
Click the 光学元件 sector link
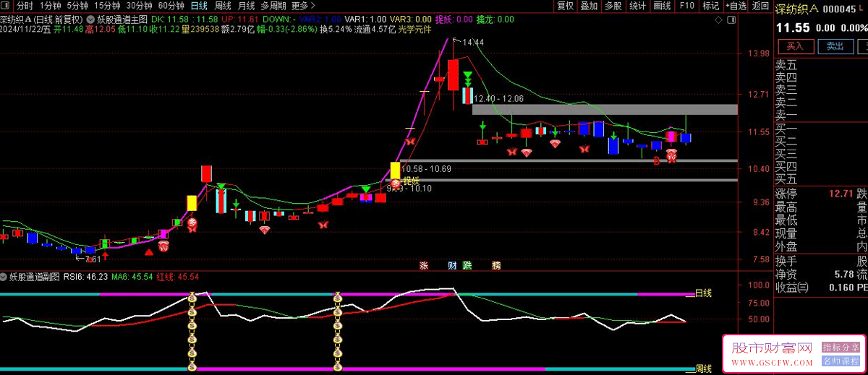[x=414, y=30]
